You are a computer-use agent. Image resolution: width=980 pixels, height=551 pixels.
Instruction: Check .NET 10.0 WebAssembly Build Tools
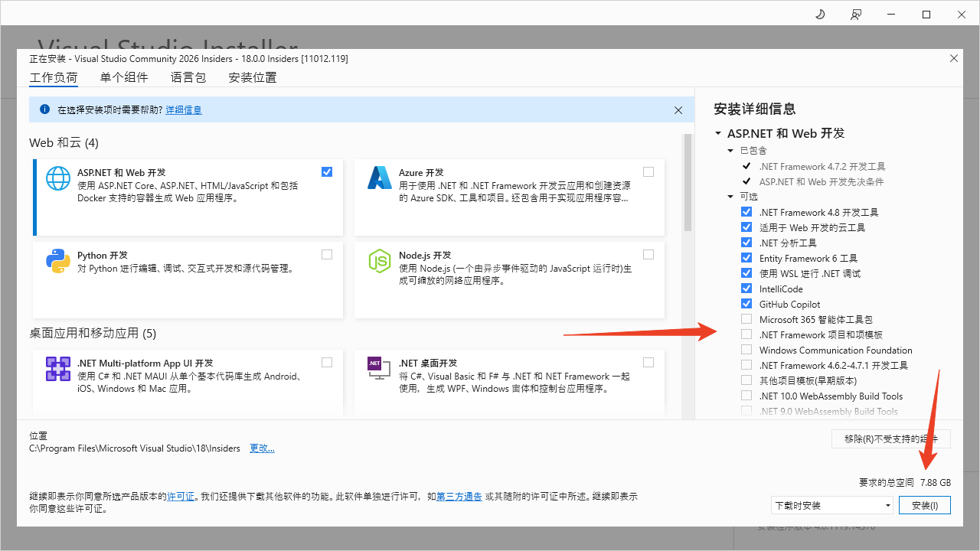746,396
